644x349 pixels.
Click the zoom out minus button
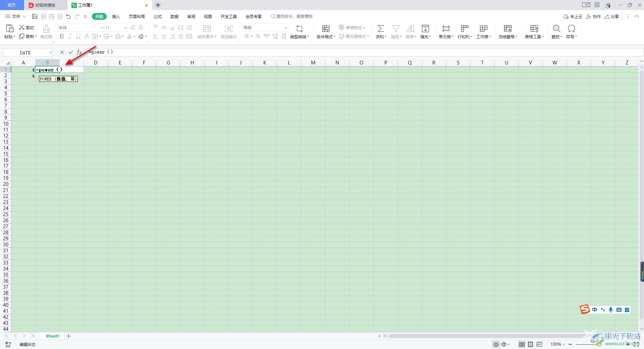(x=570, y=344)
